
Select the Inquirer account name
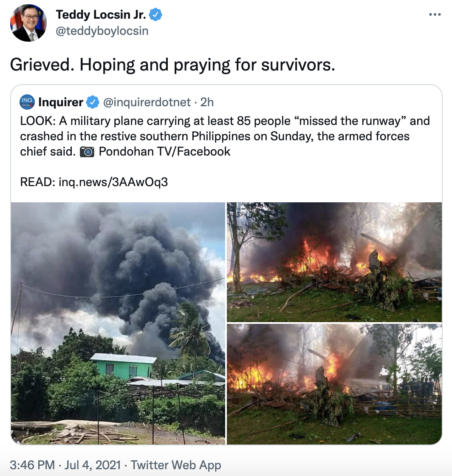tap(61, 102)
